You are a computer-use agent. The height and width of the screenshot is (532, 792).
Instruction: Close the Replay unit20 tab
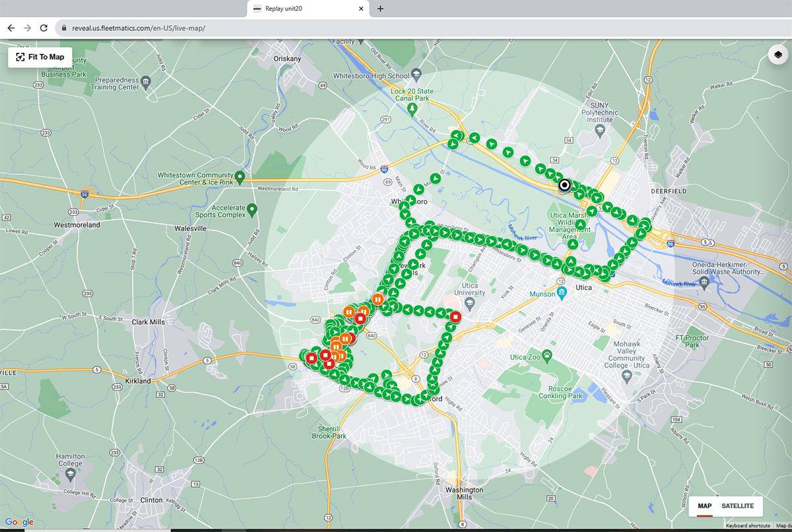click(360, 9)
